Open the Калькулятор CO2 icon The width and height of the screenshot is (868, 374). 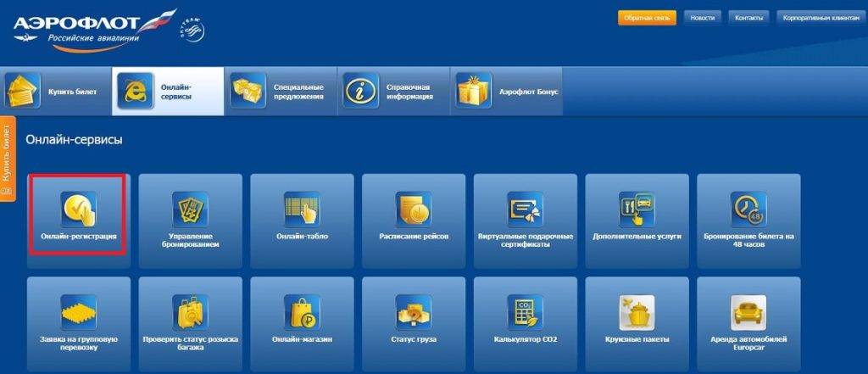tap(526, 312)
